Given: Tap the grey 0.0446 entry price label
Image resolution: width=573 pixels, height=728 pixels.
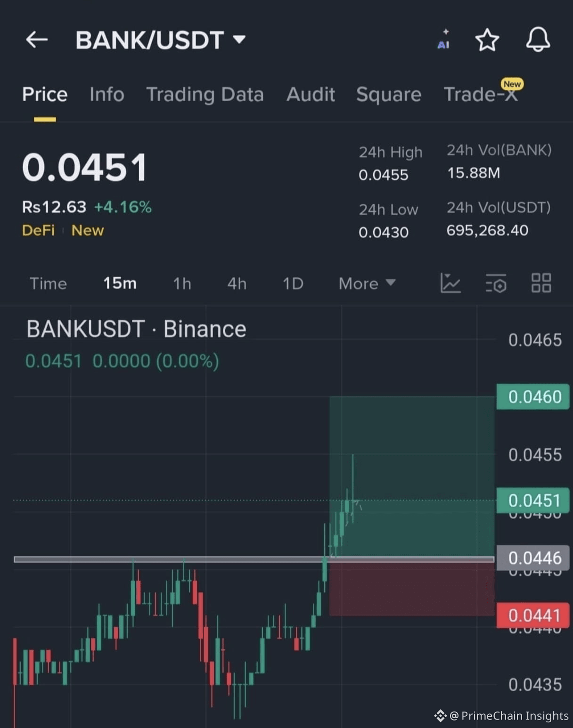Looking at the screenshot, I should tap(533, 558).
